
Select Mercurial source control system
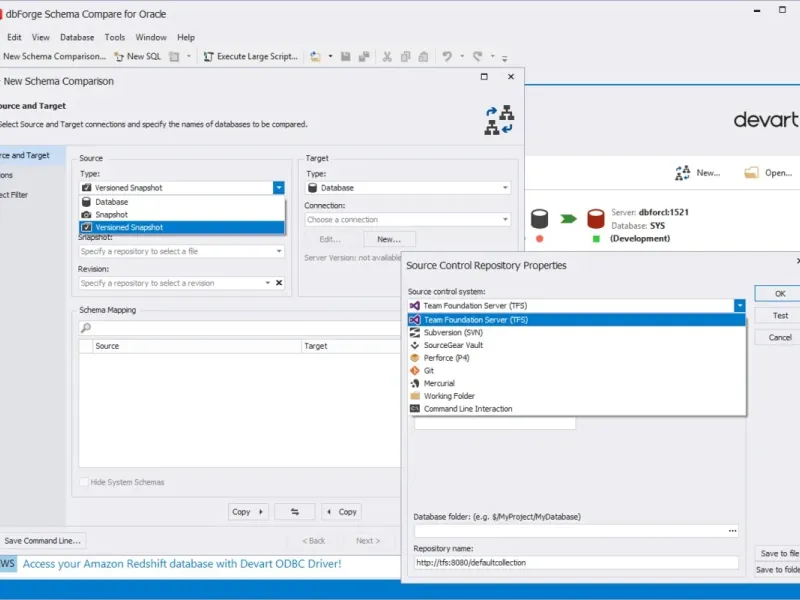tap(577, 384)
